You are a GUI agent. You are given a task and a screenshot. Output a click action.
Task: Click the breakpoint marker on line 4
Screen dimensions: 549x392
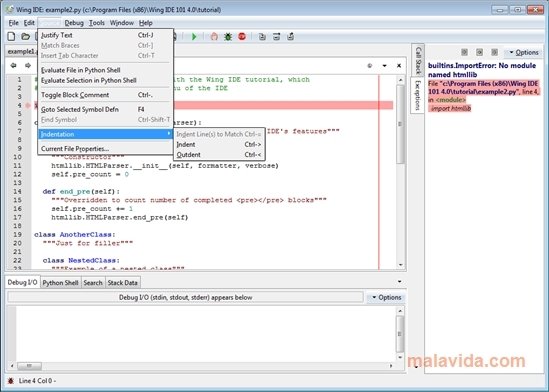[x=28, y=105]
